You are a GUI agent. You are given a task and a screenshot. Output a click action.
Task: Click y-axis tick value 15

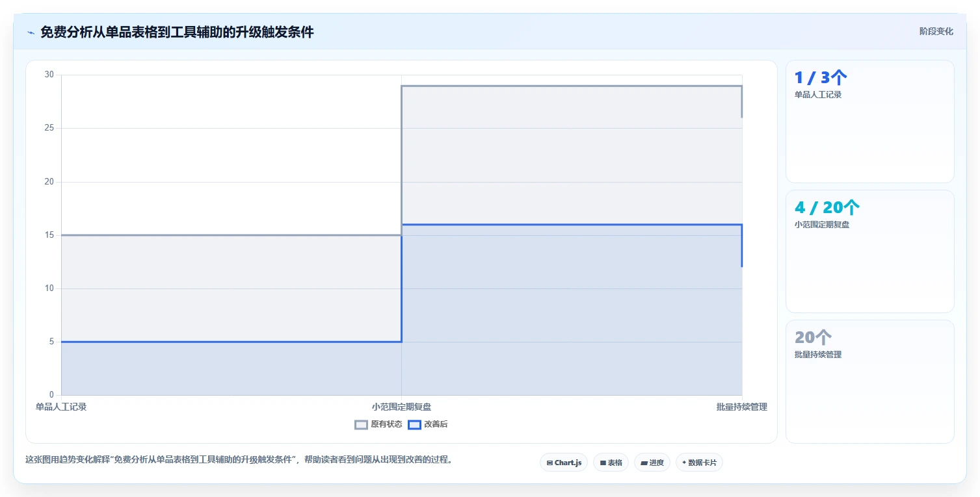pyautogui.click(x=49, y=235)
